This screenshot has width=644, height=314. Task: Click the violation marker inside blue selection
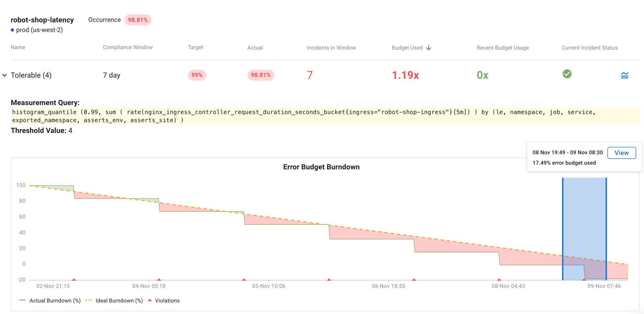pyautogui.click(x=584, y=280)
